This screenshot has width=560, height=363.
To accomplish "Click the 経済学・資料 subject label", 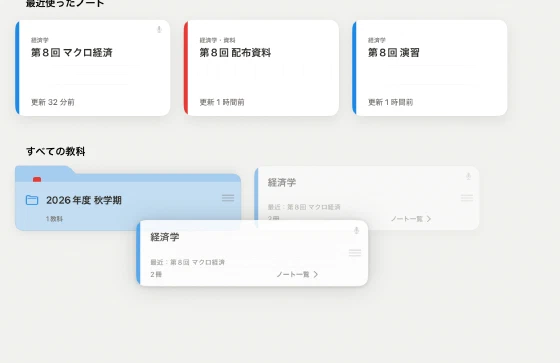I will (x=217, y=40).
